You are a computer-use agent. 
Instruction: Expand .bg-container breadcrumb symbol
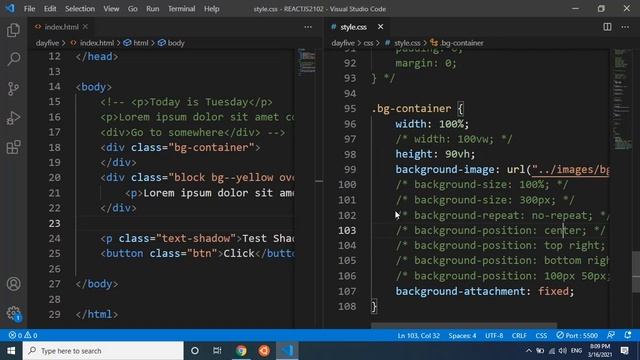pos(457,43)
